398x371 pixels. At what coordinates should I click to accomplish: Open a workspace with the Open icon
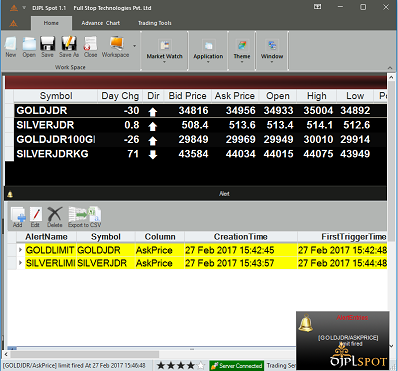29,47
